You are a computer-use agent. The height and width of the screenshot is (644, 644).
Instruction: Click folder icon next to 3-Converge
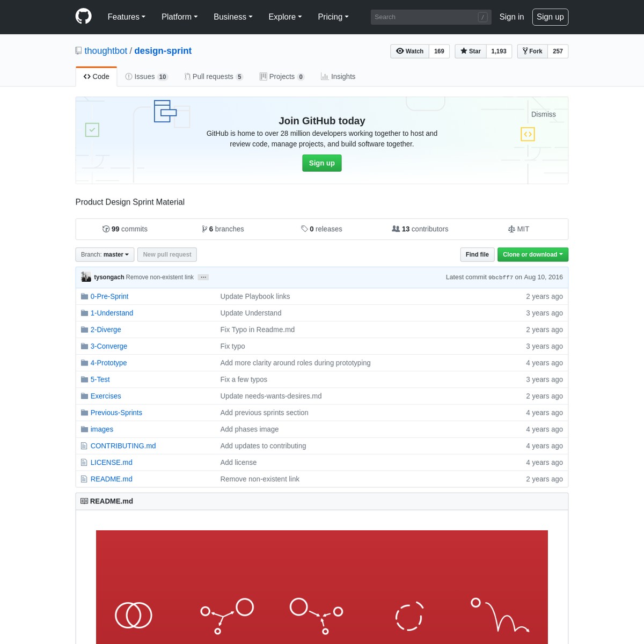tap(84, 346)
